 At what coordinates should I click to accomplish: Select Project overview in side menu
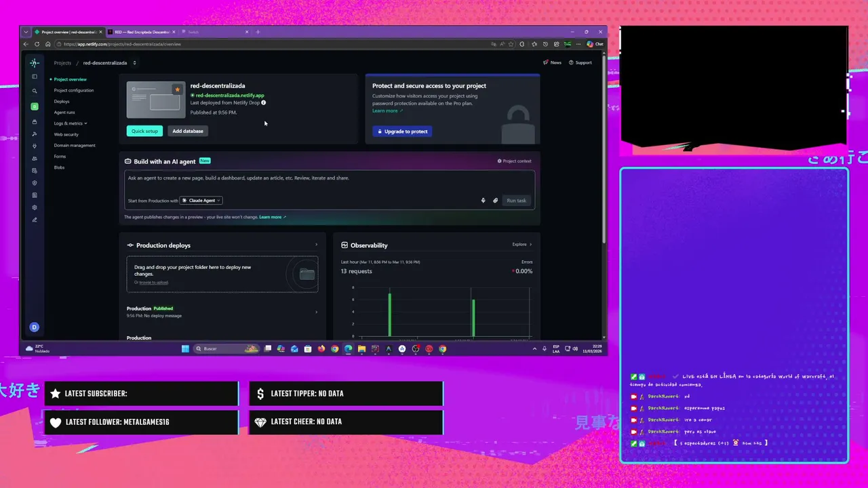click(x=70, y=79)
